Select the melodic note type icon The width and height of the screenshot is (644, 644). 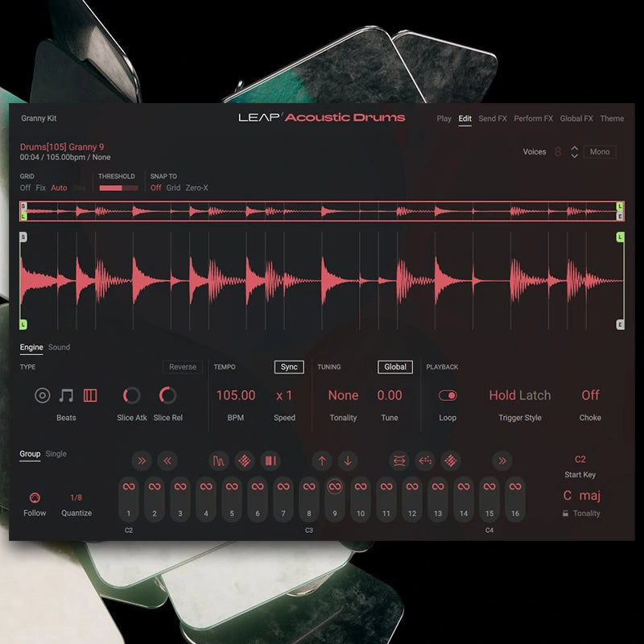point(66,395)
